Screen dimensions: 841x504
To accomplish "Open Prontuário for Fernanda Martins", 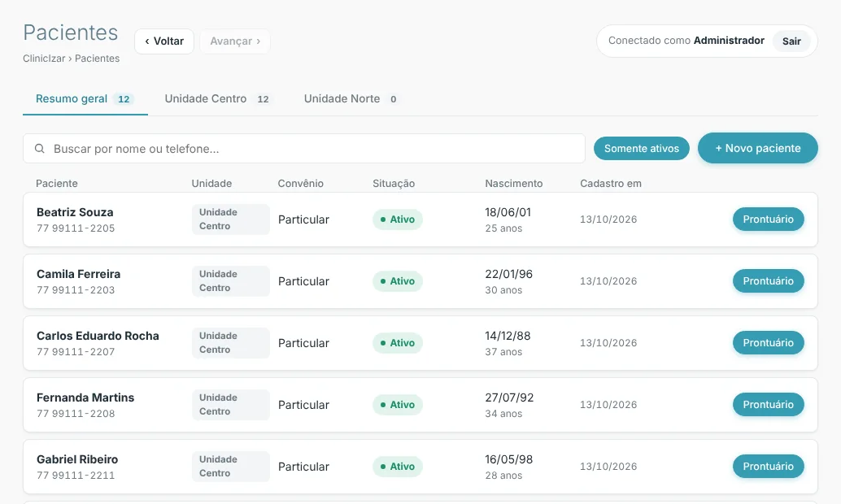I will coord(768,404).
